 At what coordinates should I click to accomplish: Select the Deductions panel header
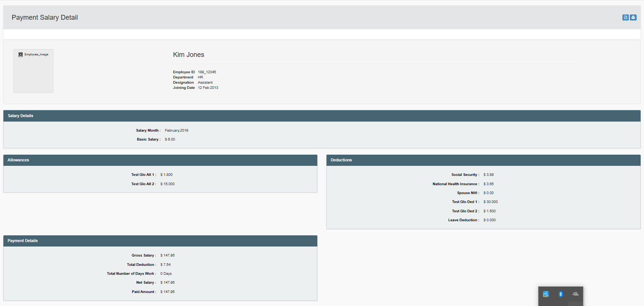pos(341,160)
